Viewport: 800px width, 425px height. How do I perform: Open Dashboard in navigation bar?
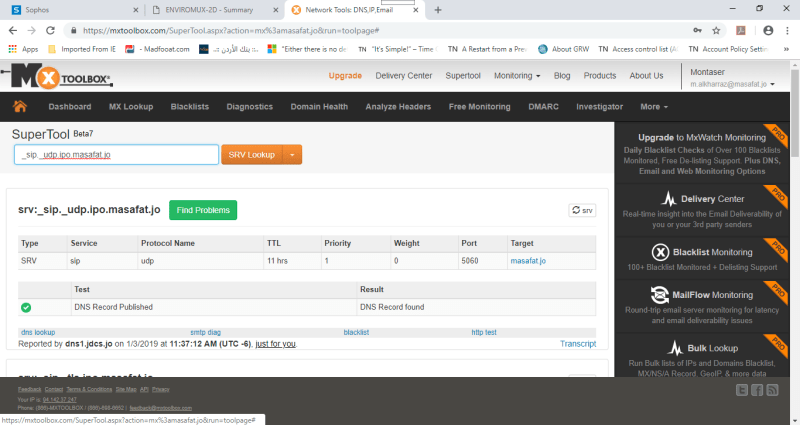[x=70, y=107]
